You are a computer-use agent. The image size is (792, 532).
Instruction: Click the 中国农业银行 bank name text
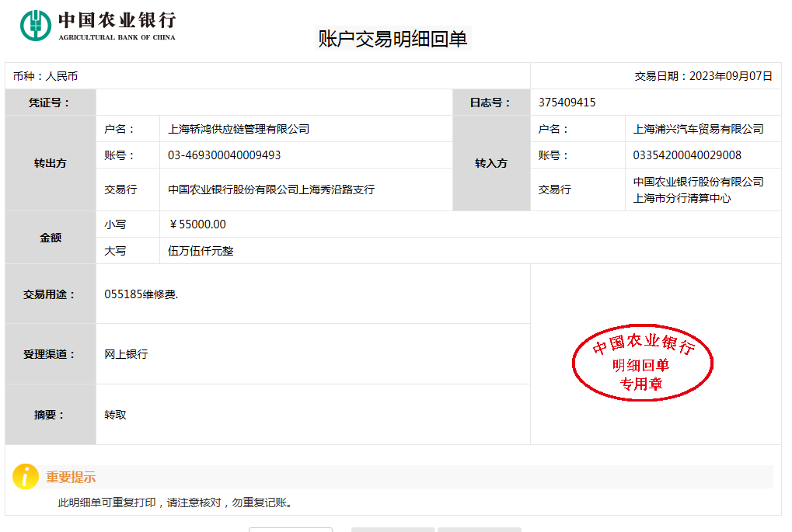click(117, 20)
